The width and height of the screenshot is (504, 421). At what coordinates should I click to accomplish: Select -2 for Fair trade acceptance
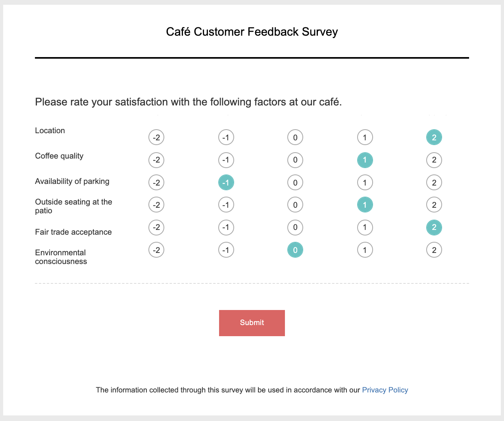(156, 228)
